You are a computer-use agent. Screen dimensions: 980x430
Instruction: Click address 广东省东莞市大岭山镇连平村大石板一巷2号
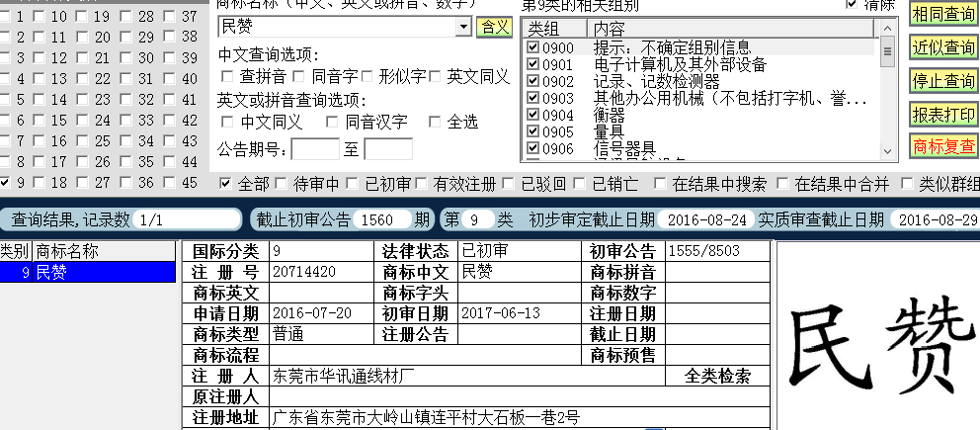click(x=426, y=417)
